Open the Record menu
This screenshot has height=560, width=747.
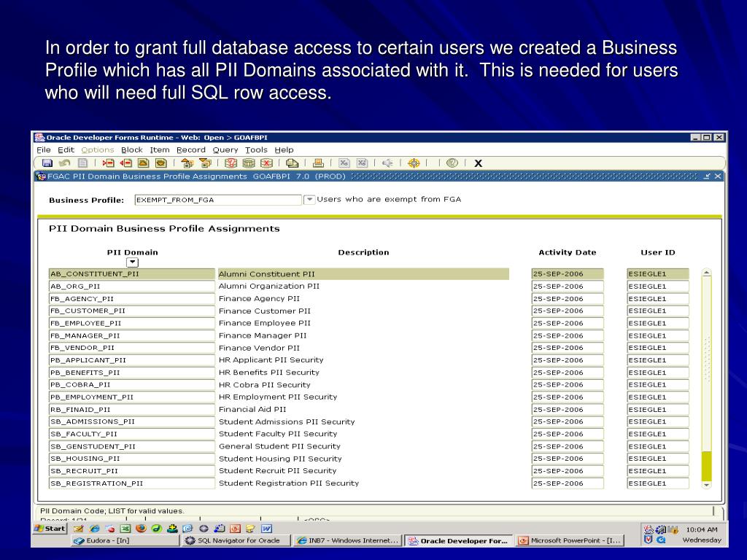pyautogui.click(x=191, y=149)
